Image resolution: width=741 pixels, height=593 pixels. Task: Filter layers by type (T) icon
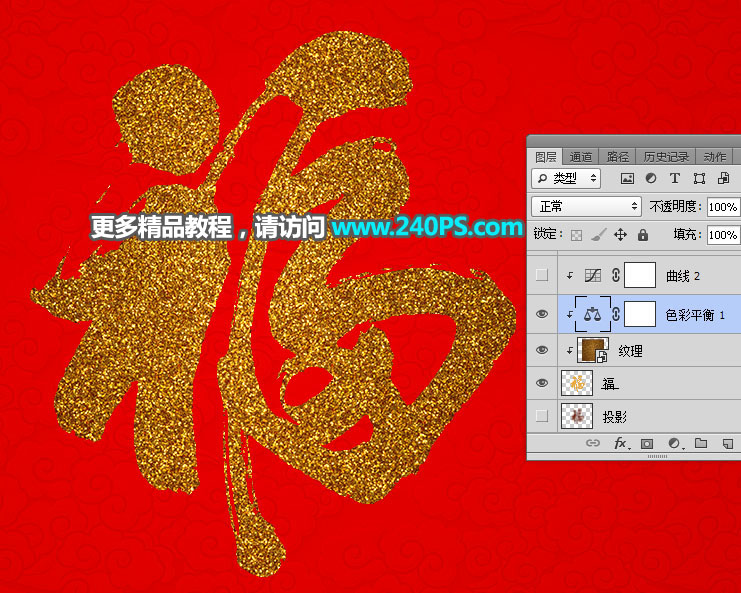point(675,179)
